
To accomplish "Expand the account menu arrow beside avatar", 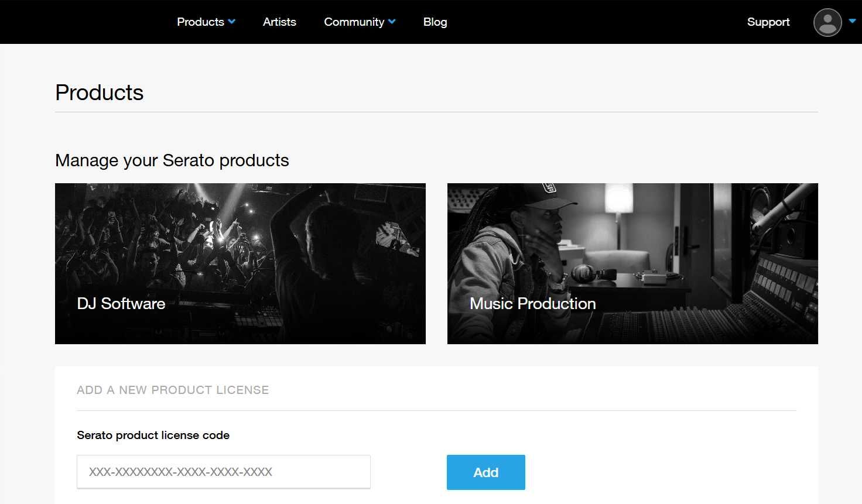I will [x=852, y=21].
